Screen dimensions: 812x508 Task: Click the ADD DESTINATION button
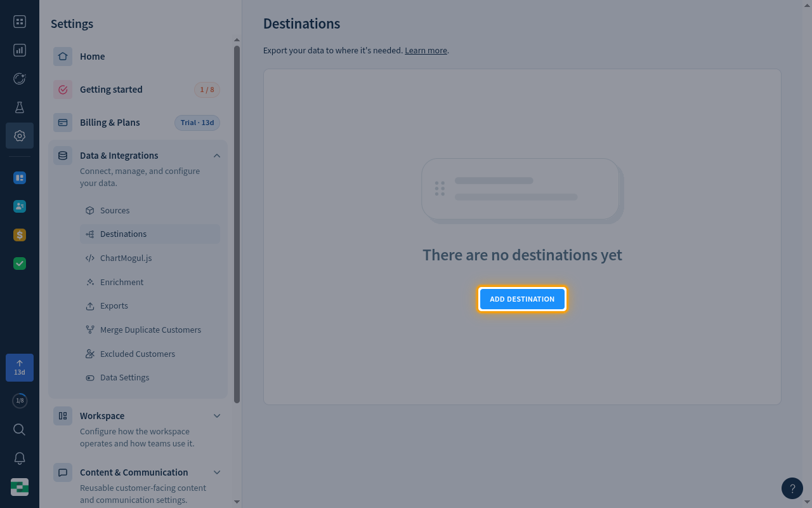522,299
